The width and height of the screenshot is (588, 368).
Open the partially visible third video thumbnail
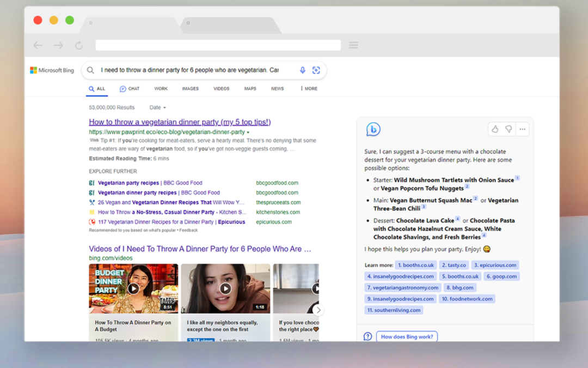click(x=296, y=288)
